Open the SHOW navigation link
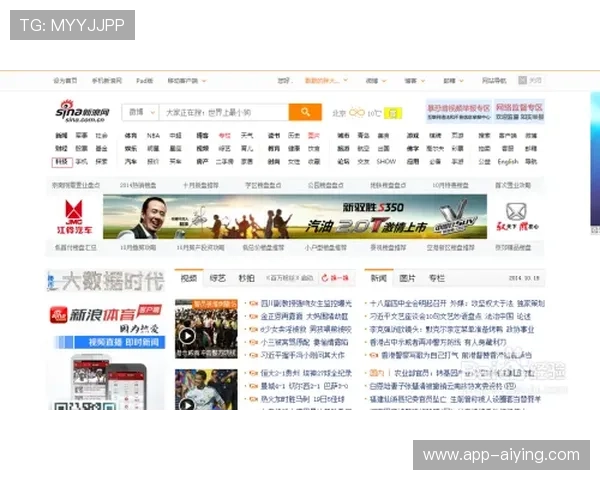The height and width of the screenshot is (480, 600). click(386, 162)
